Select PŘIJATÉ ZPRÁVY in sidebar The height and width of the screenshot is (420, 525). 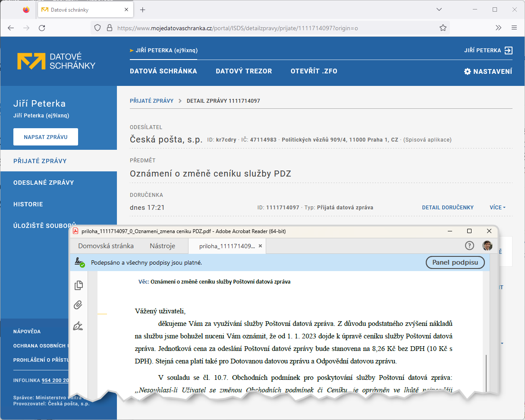(x=58, y=161)
